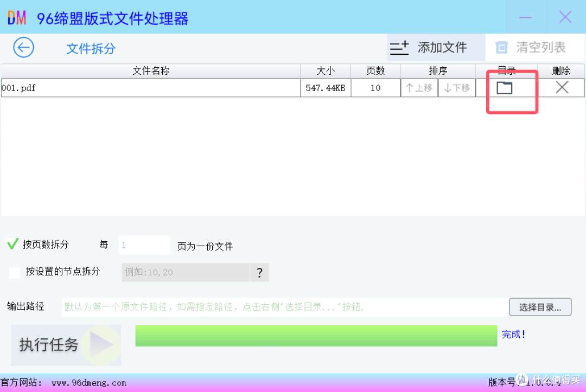Viewport: 586px width, 392px height.
Task: Click the split nodes input field 例如:10,20
Action: click(186, 272)
